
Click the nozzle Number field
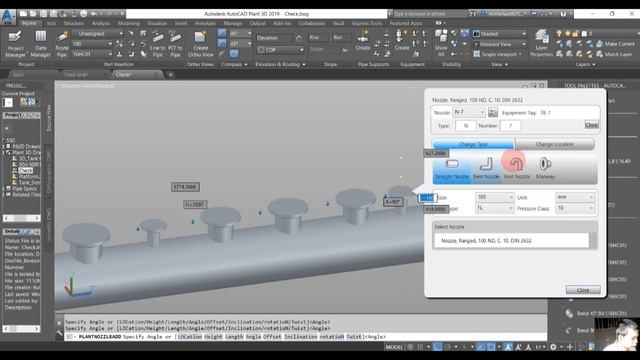point(510,126)
